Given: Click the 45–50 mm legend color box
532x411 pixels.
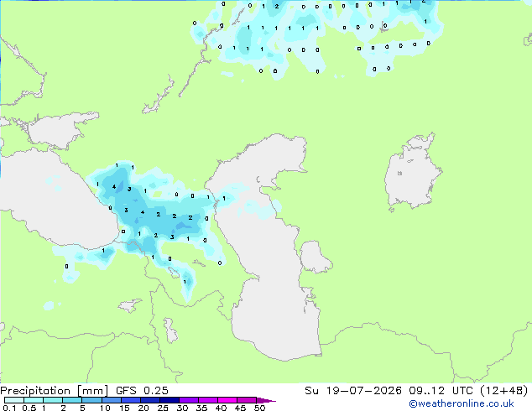Looking at the screenshot, I should coord(247,400).
